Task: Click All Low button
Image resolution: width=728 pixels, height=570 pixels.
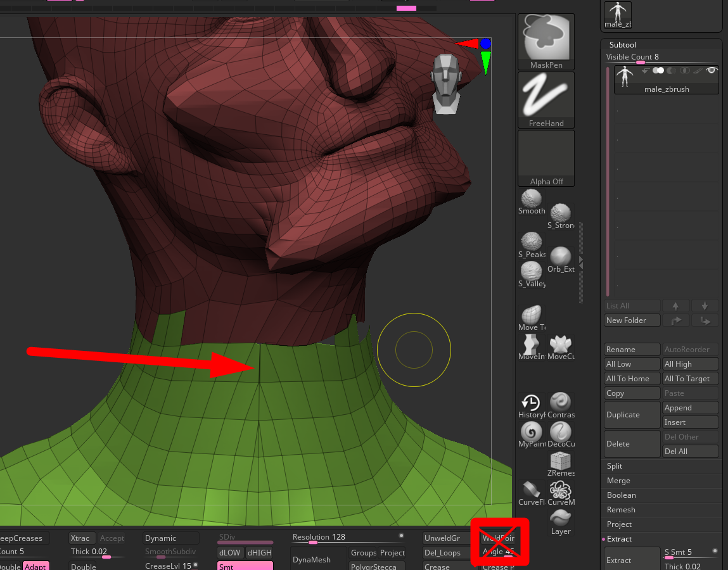Action: (x=632, y=364)
